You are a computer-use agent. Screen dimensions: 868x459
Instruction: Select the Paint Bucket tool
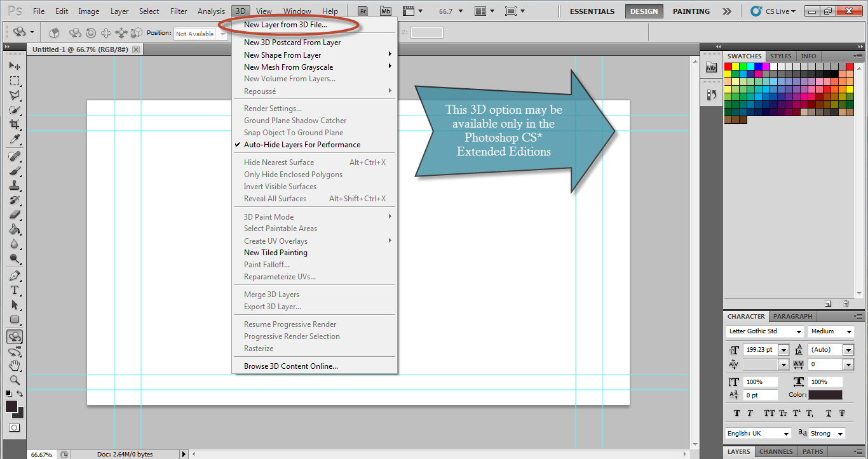(x=14, y=229)
